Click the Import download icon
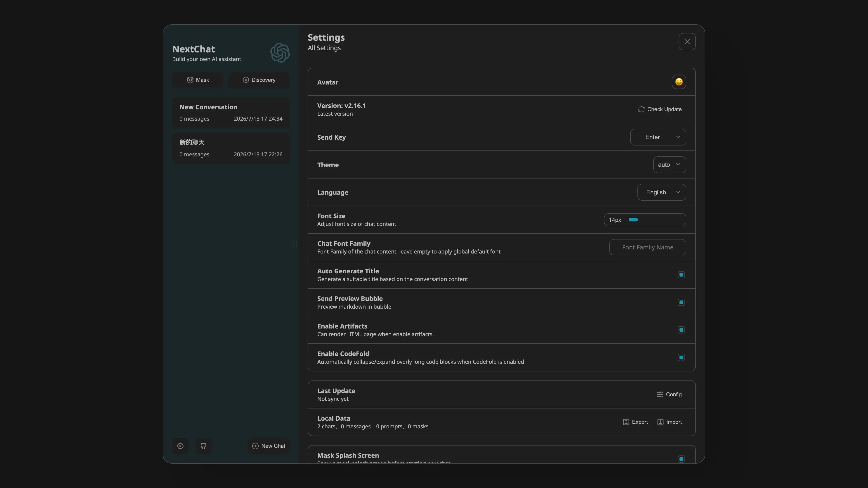868x488 pixels. pyautogui.click(x=660, y=422)
